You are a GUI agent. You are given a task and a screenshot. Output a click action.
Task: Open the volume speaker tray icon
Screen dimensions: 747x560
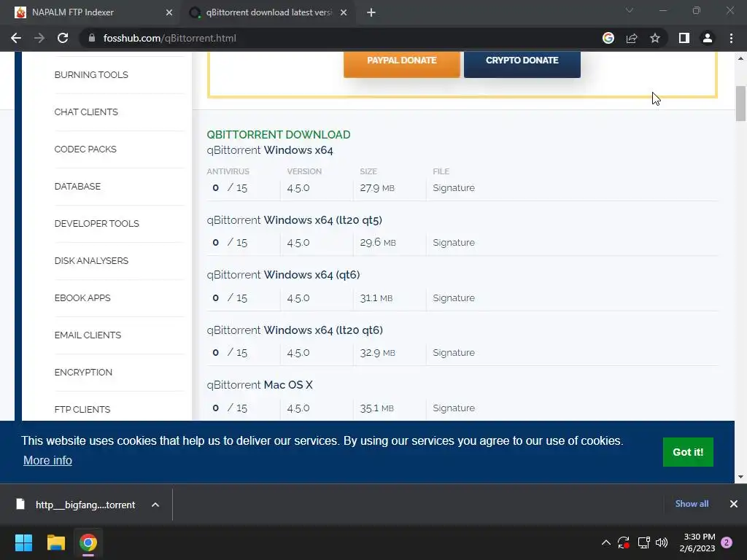661,542
